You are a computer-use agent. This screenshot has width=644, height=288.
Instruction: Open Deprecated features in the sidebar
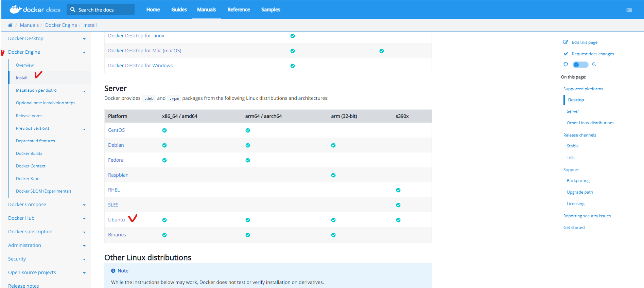point(35,141)
